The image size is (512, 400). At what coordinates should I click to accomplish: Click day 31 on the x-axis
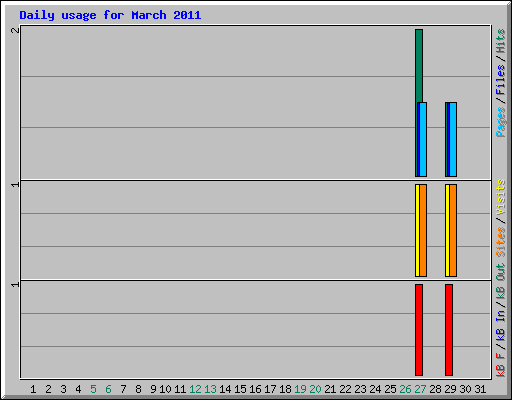[480, 389]
